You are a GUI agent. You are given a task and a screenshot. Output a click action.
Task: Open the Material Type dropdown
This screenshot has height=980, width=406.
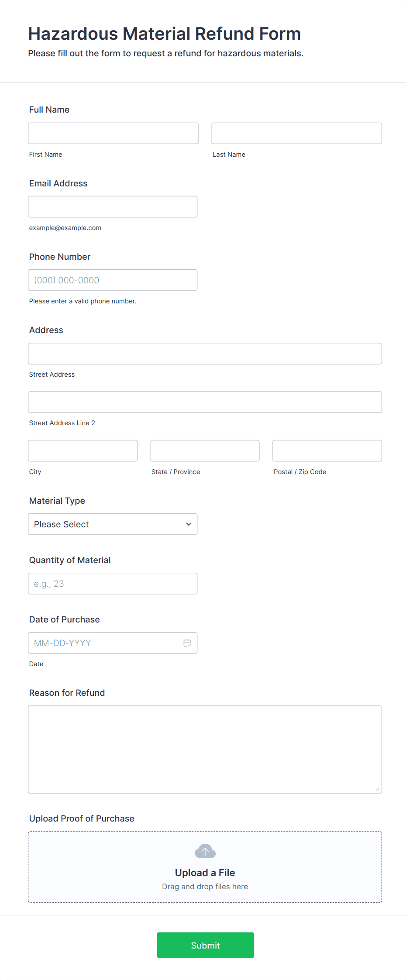[x=112, y=524]
